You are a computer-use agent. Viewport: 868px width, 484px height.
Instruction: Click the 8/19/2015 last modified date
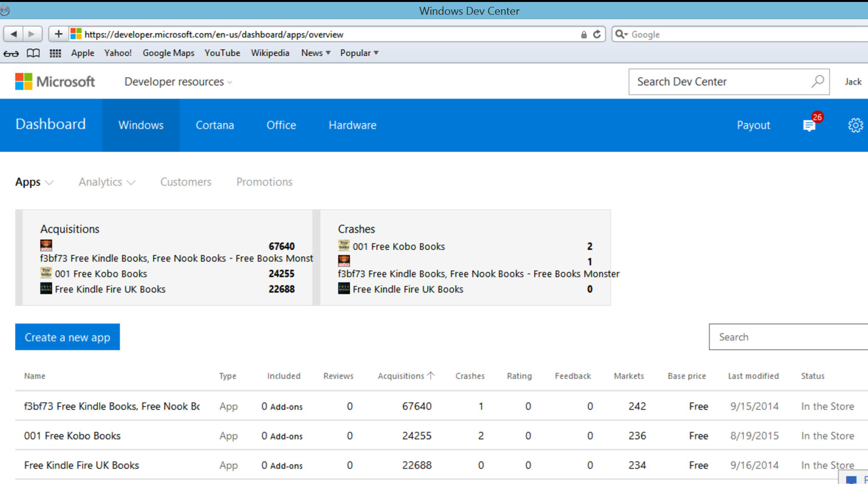tap(754, 436)
